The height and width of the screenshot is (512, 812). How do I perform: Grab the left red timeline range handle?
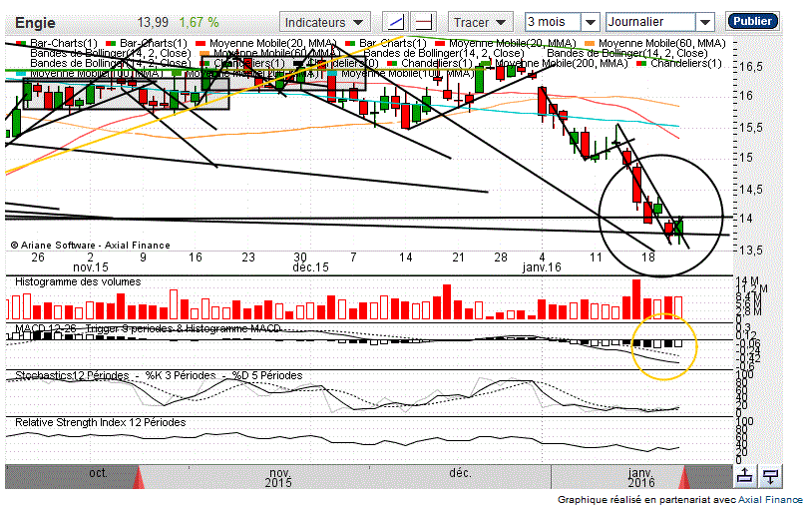pyautogui.click(x=139, y=477)
